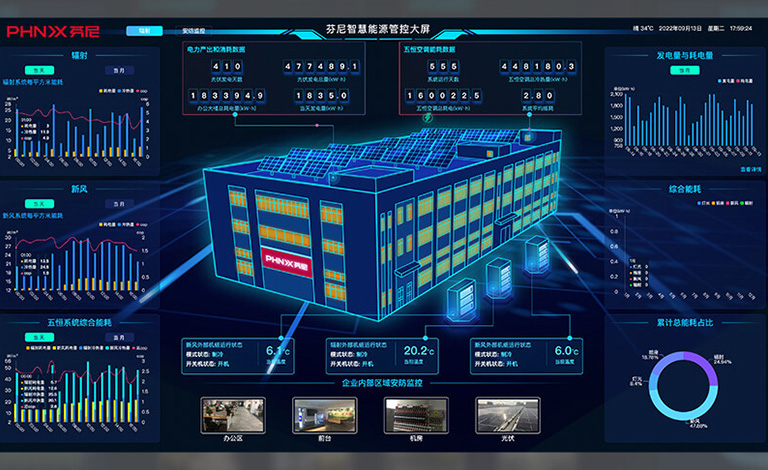768x470 pixels.
Task: Expand the 新风外部机组运行状态 info card
Action: [x=241, y=354]
